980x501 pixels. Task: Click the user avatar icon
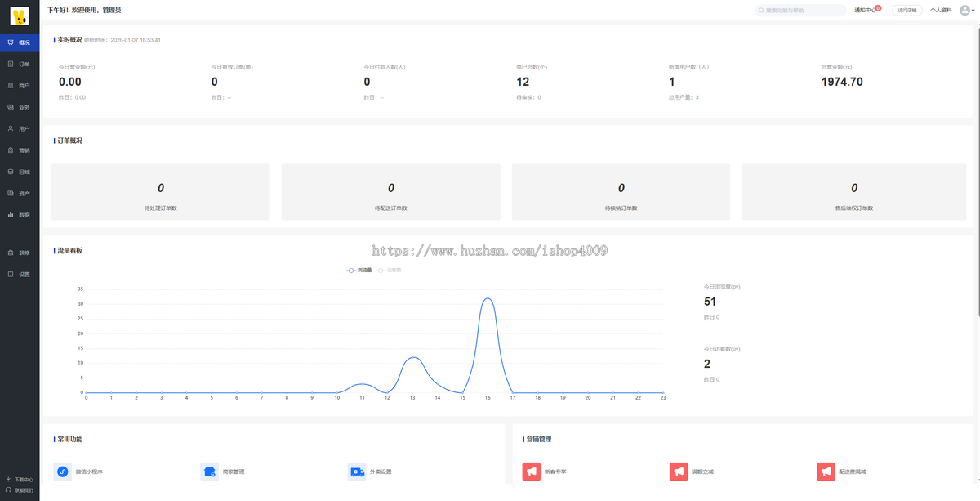click(x=964, y=11)
